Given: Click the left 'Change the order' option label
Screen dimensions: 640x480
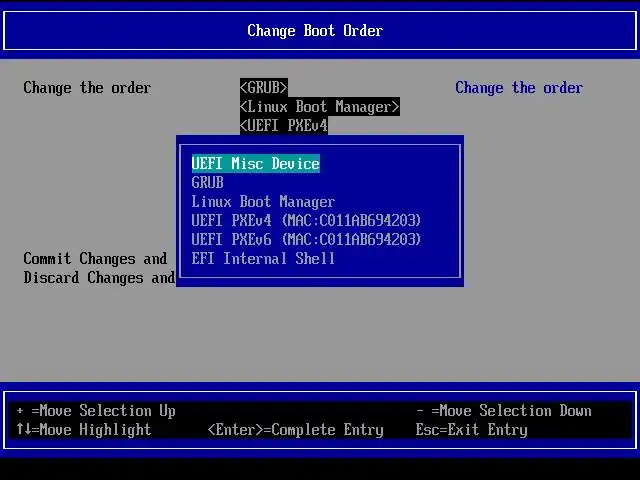Looking at the screenshot, I should (x=87, y=88).
